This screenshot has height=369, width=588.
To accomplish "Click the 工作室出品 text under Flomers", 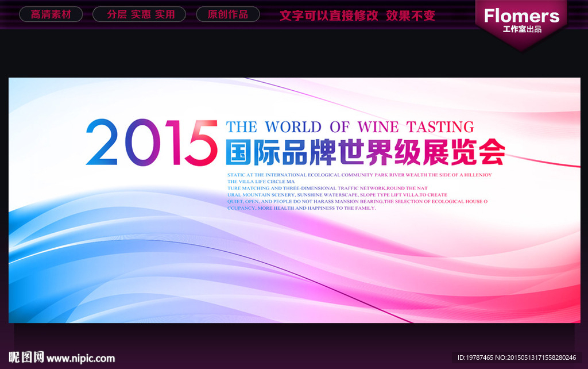I will coord(522,29).
